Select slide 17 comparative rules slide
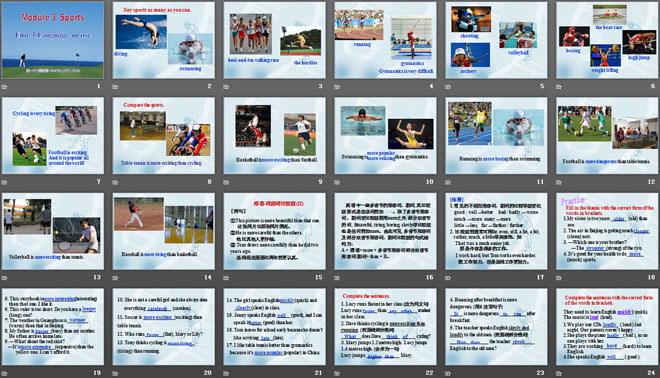 tap(496, 231)
